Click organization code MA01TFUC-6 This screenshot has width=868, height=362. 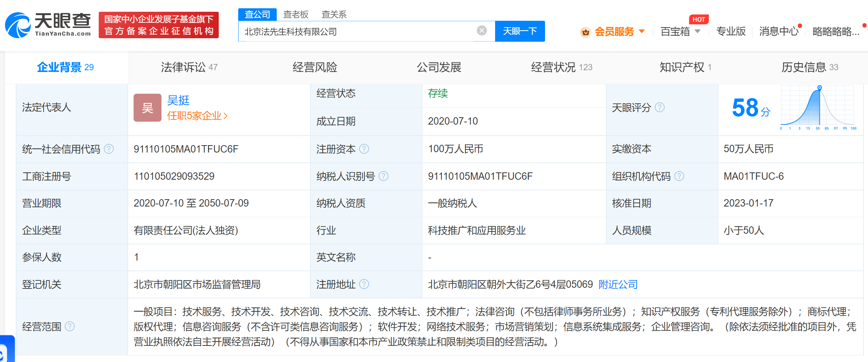(x=753, y=176)
